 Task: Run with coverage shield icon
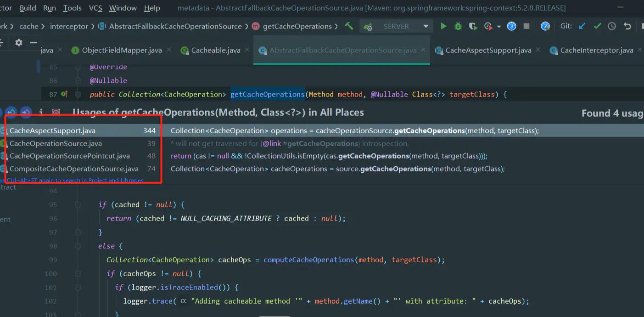click(473, 26)
